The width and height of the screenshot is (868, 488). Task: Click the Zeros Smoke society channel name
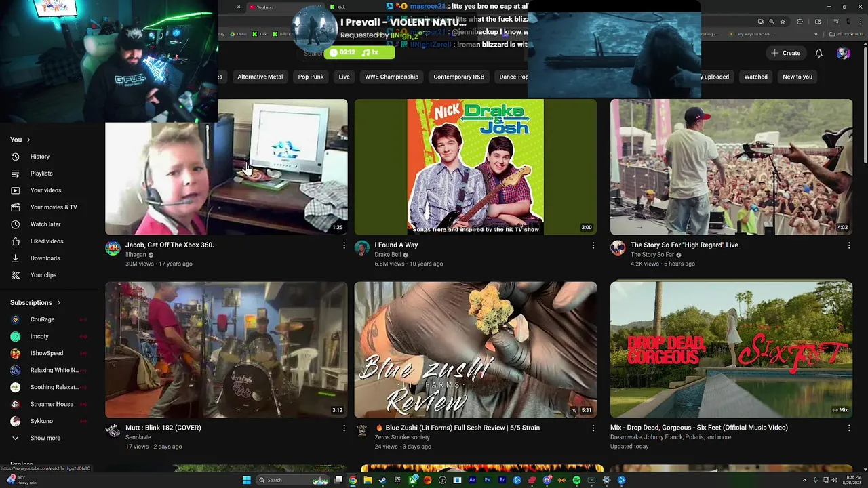402,437
